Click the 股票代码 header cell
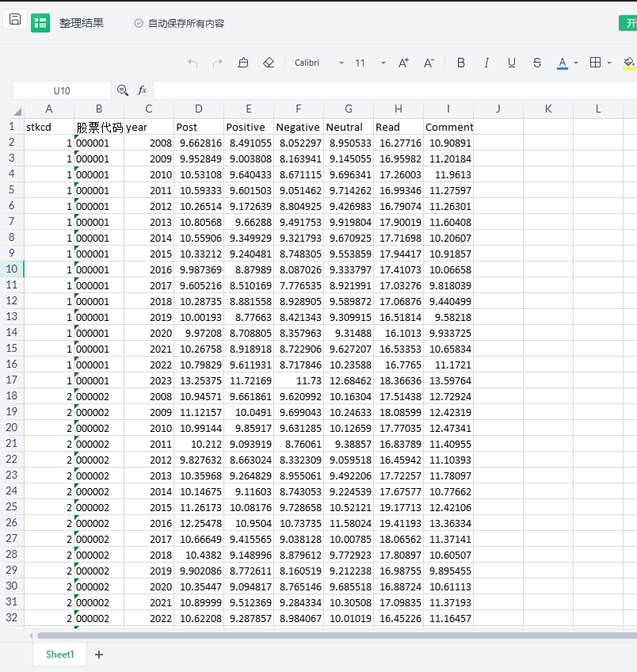Screen dimensions: 637x672 [99, 127]
